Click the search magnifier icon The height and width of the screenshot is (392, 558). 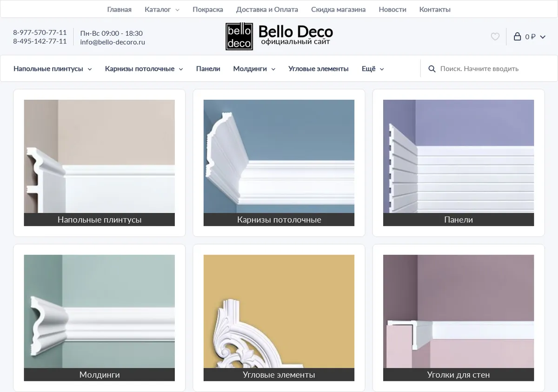click(432, 69)
